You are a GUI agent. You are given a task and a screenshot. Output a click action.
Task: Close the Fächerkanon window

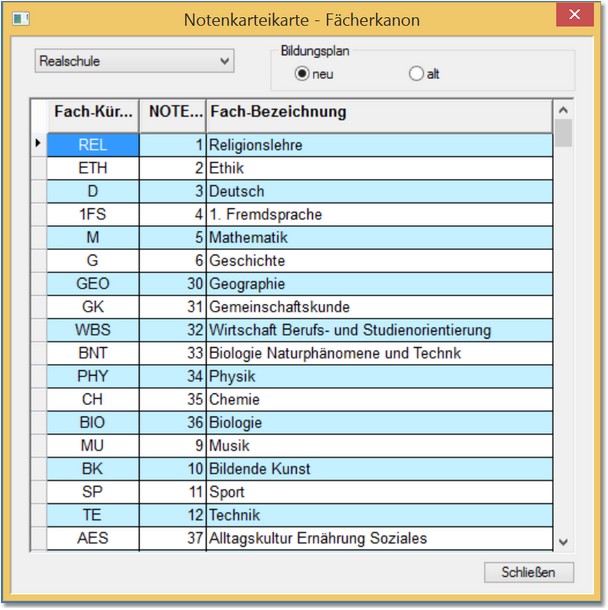click(x=572, y=18)
